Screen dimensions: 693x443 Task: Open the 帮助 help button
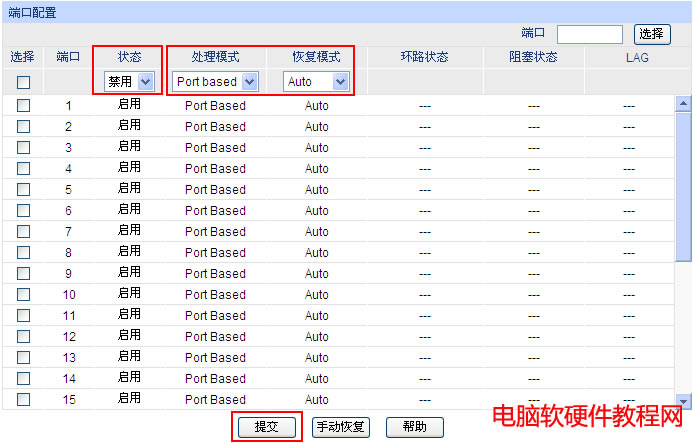(x=414, y=427)
